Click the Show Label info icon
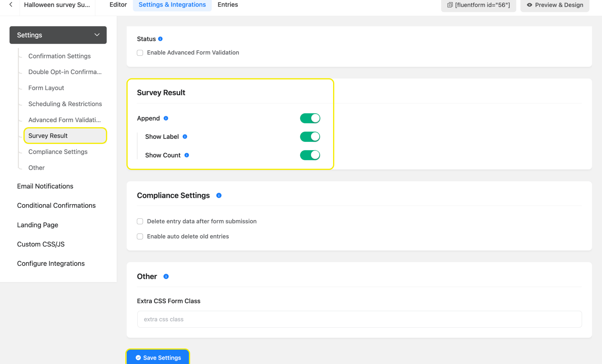This screenshot has width=602, height=364. pyautogui.click(x=185, y=136)
